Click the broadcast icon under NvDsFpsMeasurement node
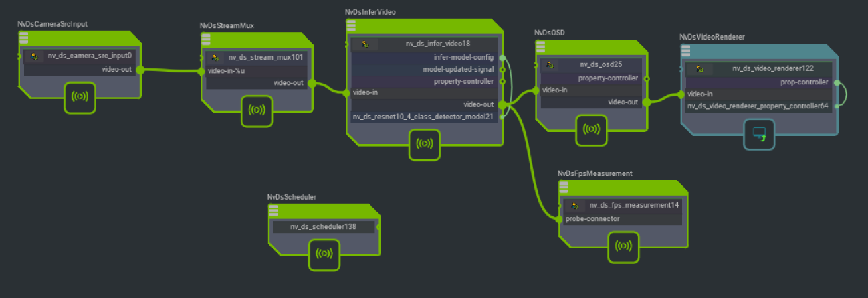Screen dimensions: 868x298 pyautogui.click(x=623, y=246)
